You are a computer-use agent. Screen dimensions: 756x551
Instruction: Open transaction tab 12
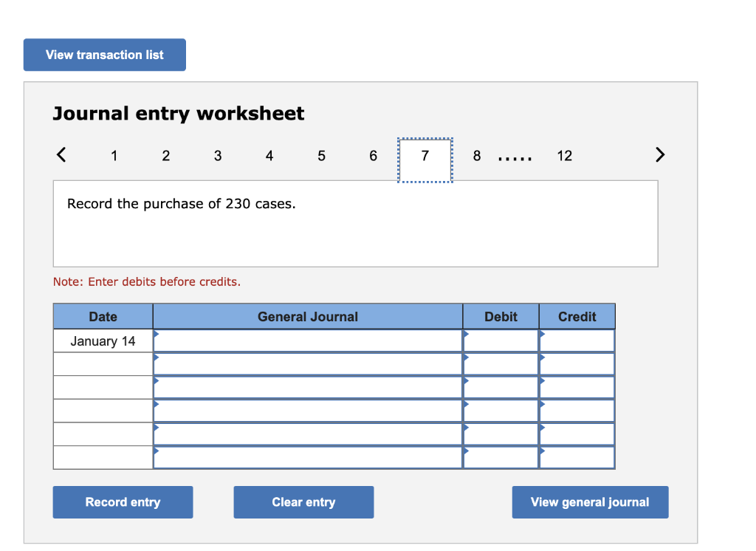[x=565, y=155]
